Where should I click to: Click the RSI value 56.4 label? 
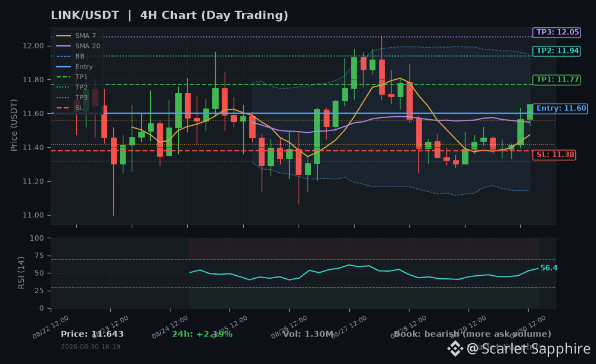coord(549,268)
